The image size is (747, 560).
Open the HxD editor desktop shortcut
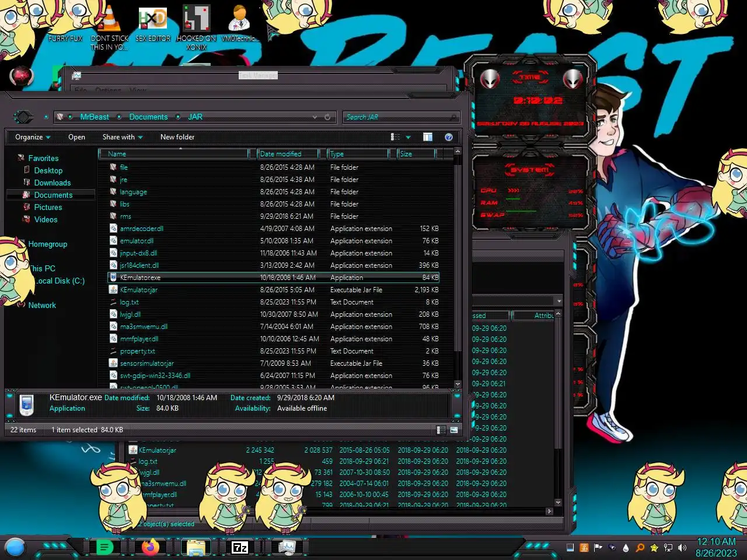click(153, 19)
